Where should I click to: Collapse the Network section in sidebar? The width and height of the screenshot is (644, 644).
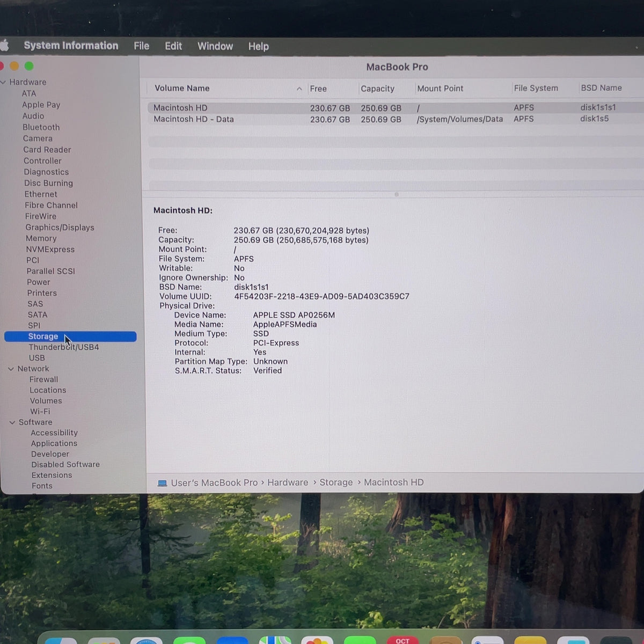tap(11, 369)
